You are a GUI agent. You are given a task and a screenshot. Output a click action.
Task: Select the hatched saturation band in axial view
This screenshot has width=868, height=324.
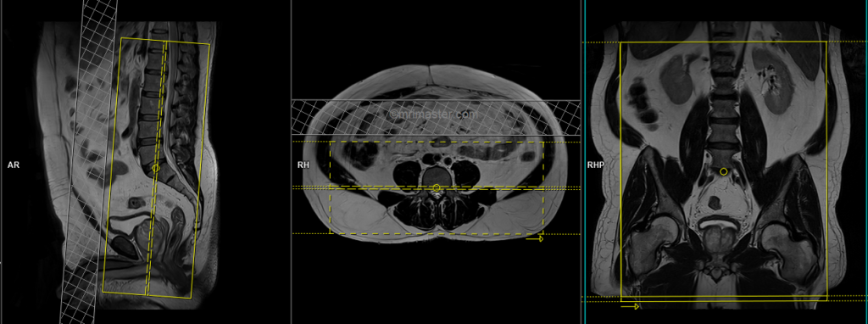(437, 117)
